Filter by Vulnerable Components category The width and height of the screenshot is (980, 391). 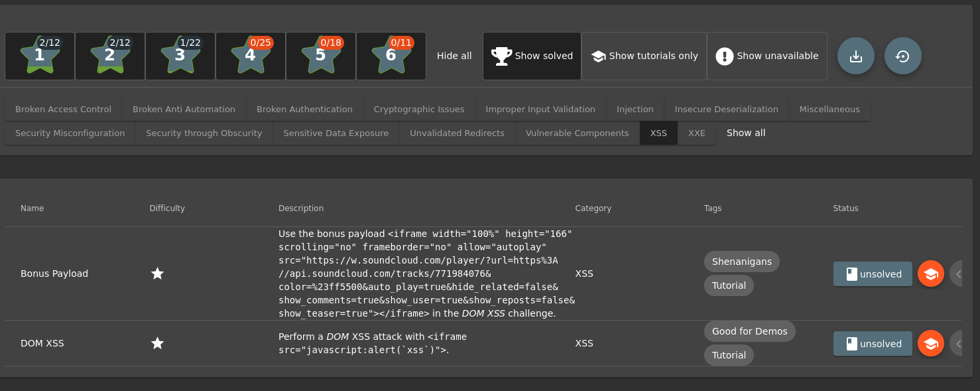(x=577, y=133)
